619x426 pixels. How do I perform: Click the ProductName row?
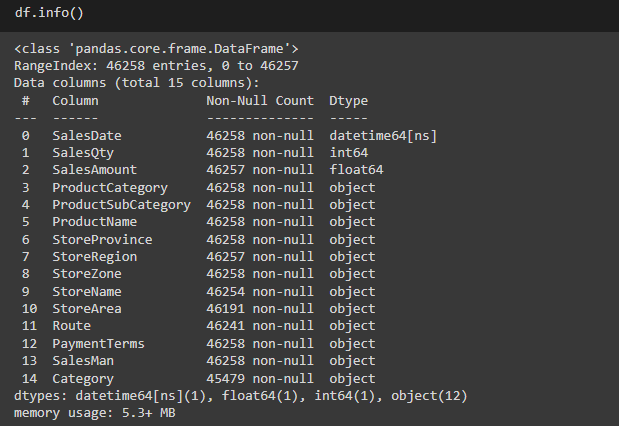tap(199, 222)
